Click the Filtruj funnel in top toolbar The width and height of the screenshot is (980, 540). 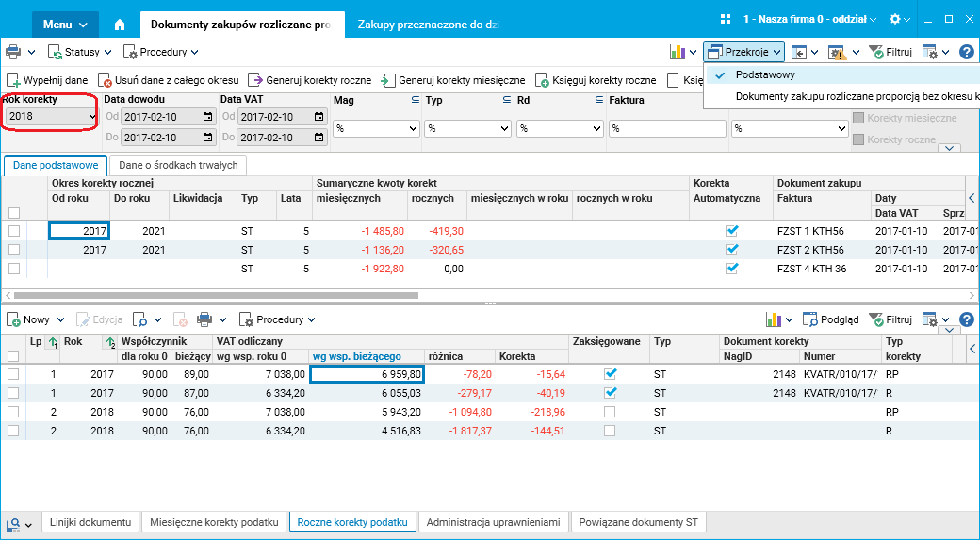click(875, 52)
